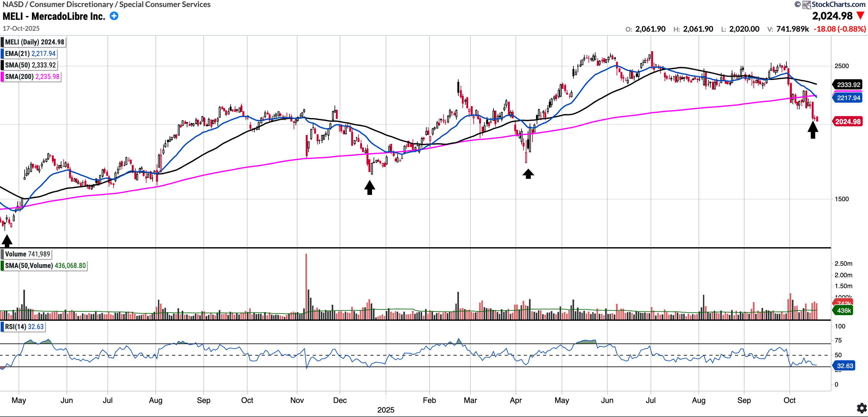Click the MELI (Daily) legend label
This screenshot has width=868, height=417.
pos(34,42)
